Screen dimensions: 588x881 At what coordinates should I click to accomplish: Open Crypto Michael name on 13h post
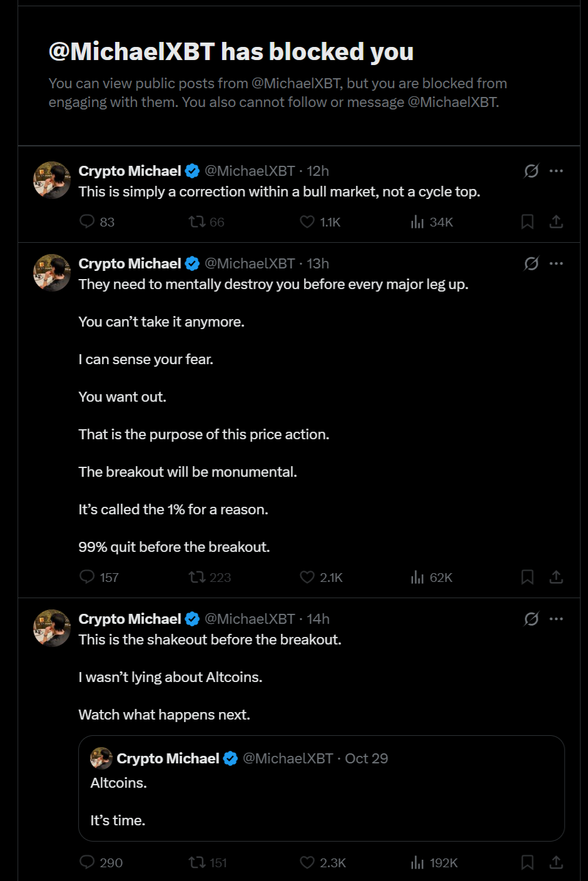pyautogui.click(x=129, y=263)
